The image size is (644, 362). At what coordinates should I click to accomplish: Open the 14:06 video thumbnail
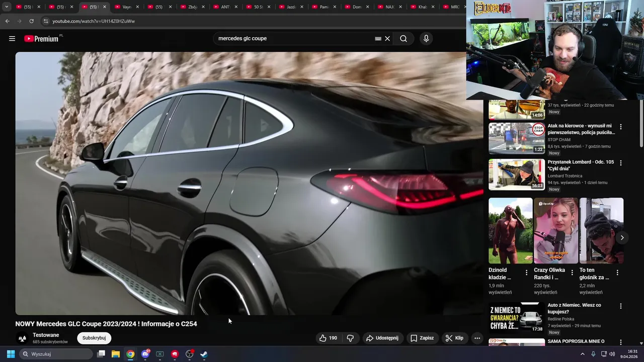tap(517, 110)
